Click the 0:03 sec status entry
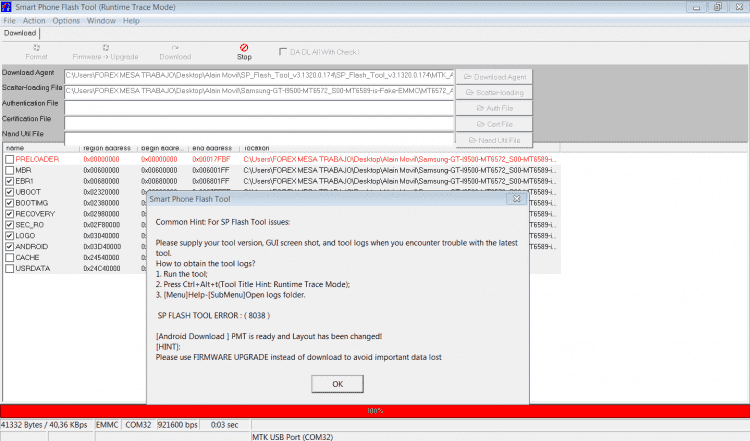Image resolution: width=750 pixels, height=441 pixels. click(x=225, y=425)
